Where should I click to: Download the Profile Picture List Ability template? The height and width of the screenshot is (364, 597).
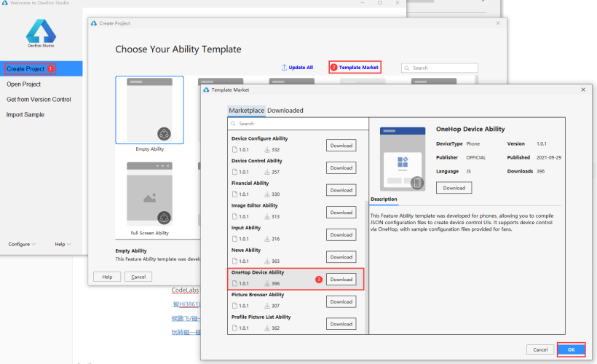[341, 324]
